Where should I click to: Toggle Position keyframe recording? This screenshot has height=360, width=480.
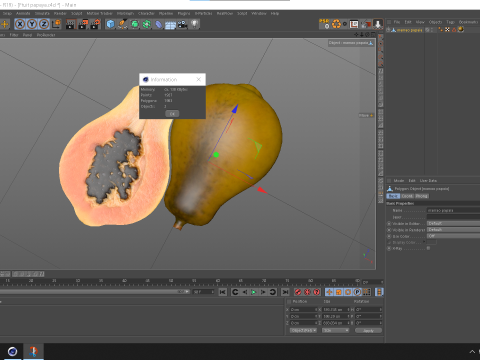[x=329, y=292]
